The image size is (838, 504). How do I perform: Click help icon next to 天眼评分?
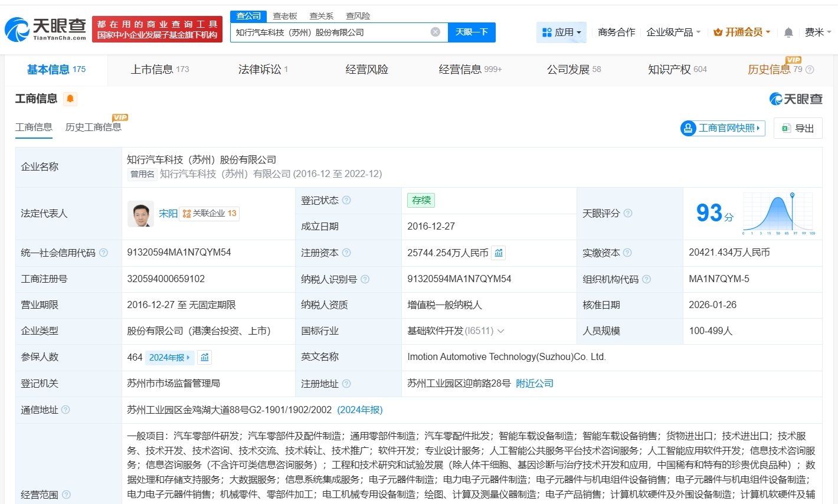pos(628,213)
